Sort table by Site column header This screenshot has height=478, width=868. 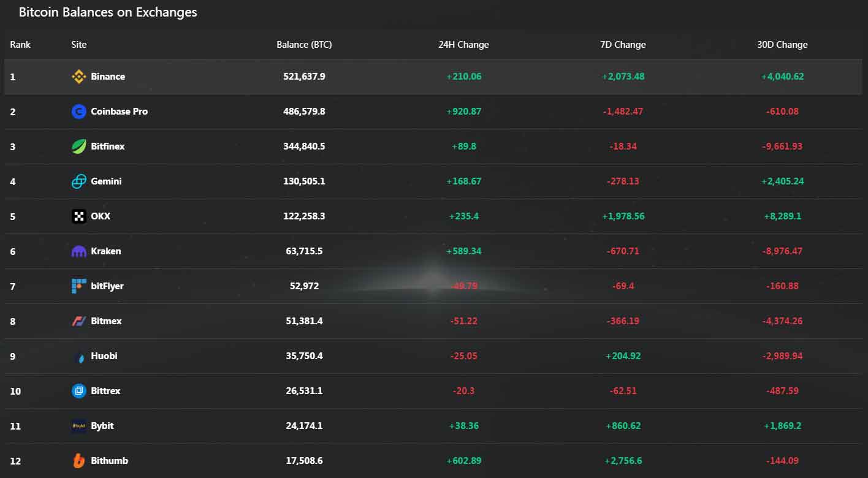(x=79, y=45)
